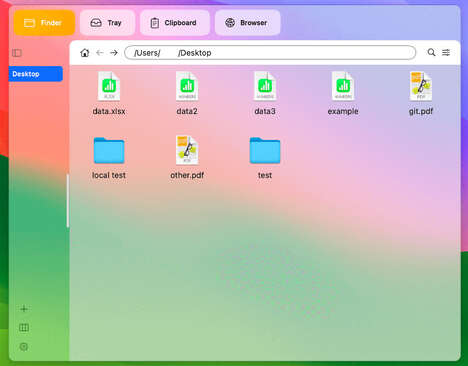468x366 pixels.
Task: Navigate forward with right arrow
Action: [114, 53]
